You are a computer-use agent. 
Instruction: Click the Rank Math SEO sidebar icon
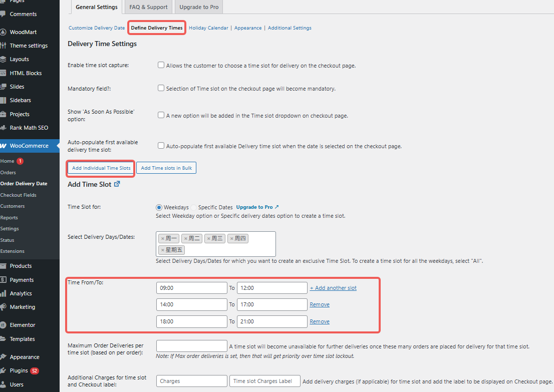click(3, 128)
